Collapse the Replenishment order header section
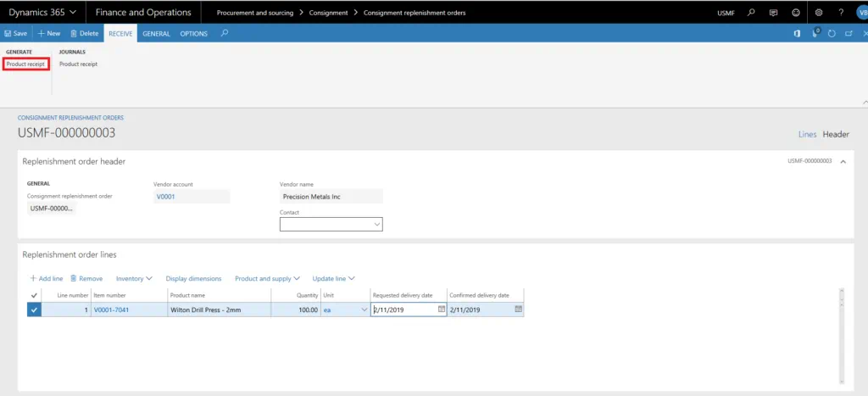 click(843, 161)
